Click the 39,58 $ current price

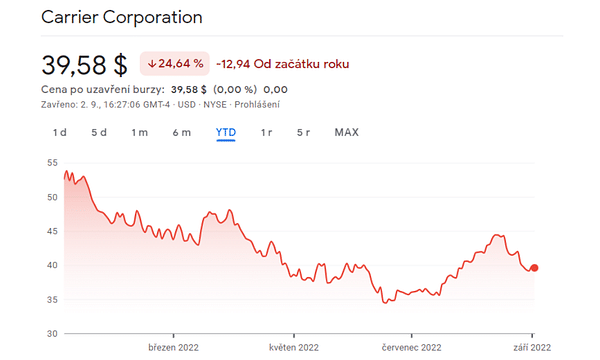point(84,65)
